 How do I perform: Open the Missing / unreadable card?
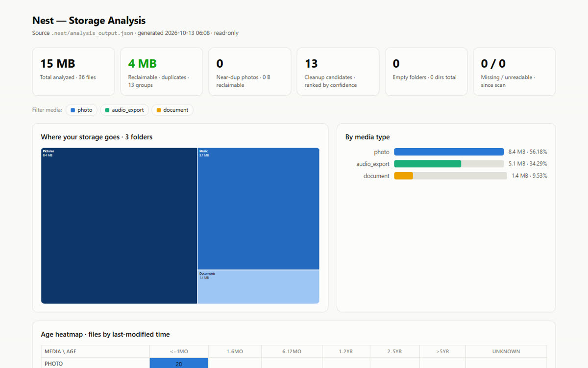(514, 71)
